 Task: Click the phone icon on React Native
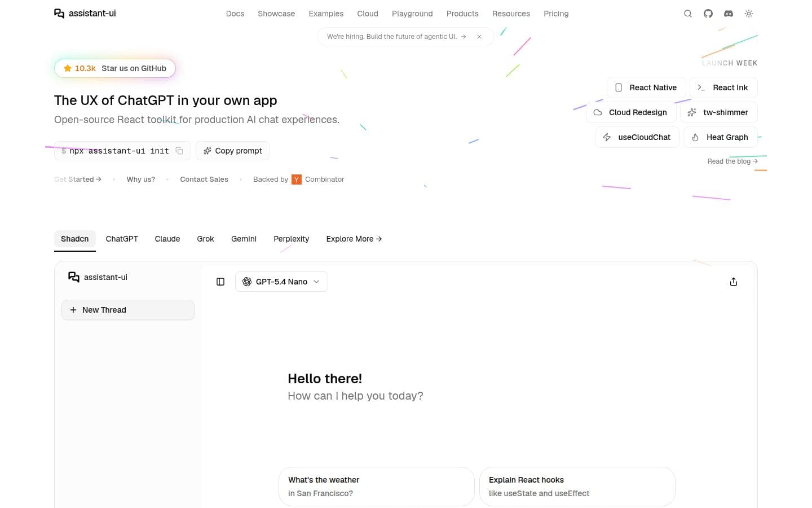(619, 87)
